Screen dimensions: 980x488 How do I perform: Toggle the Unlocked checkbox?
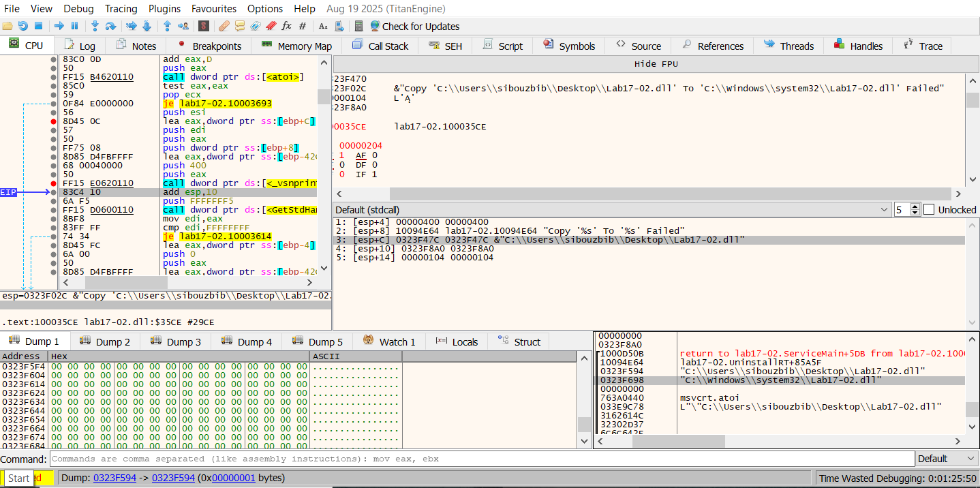pyautogui.click(x=929, y=210)
